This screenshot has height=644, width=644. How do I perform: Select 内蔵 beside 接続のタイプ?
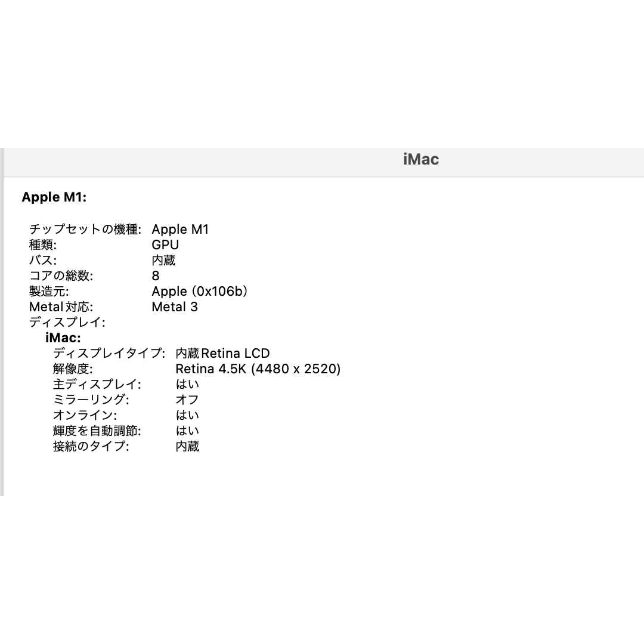point(187,447)
